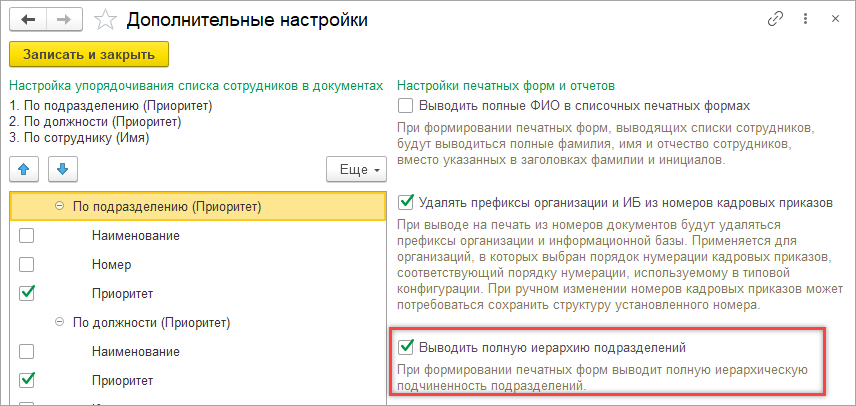Click '2. По должности (Приоритет)' summary line
This screenshot has height=406, width=856.
(96, 122)
